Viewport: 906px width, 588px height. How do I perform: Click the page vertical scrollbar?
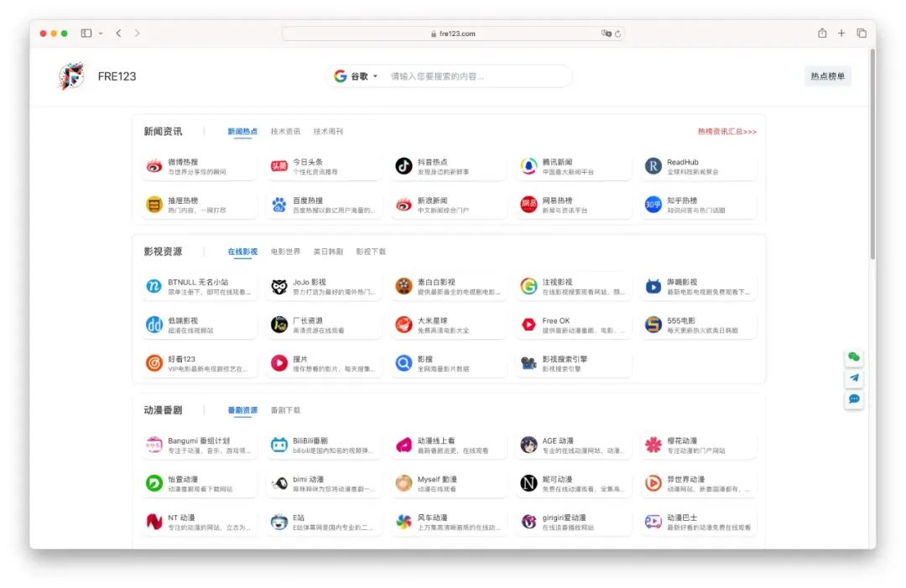point(872,155)
